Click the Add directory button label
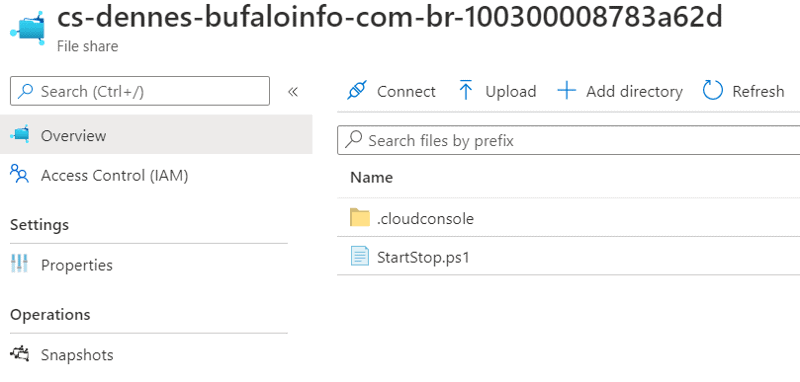Viewport: 800px width, 382px height. (634, 92)
